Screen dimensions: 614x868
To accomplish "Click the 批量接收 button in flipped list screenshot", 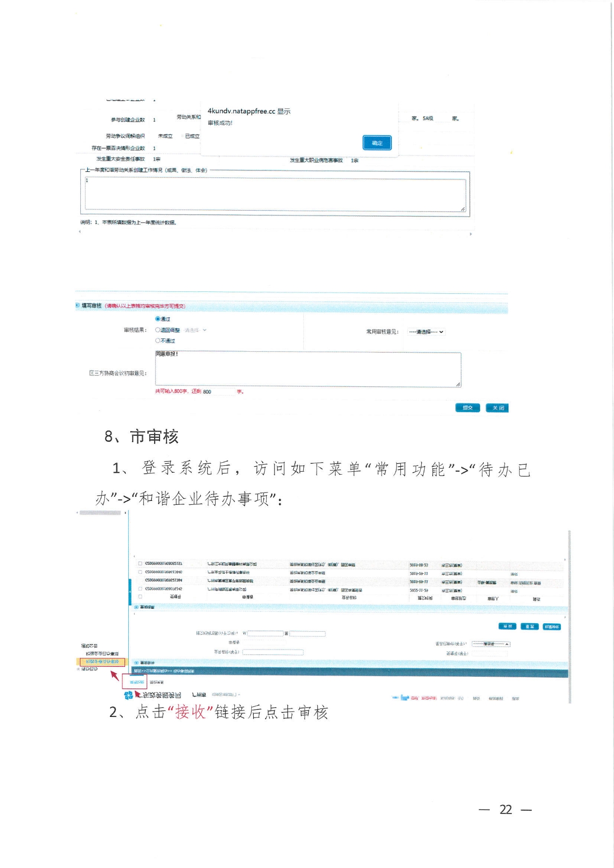I will point(552,626).
